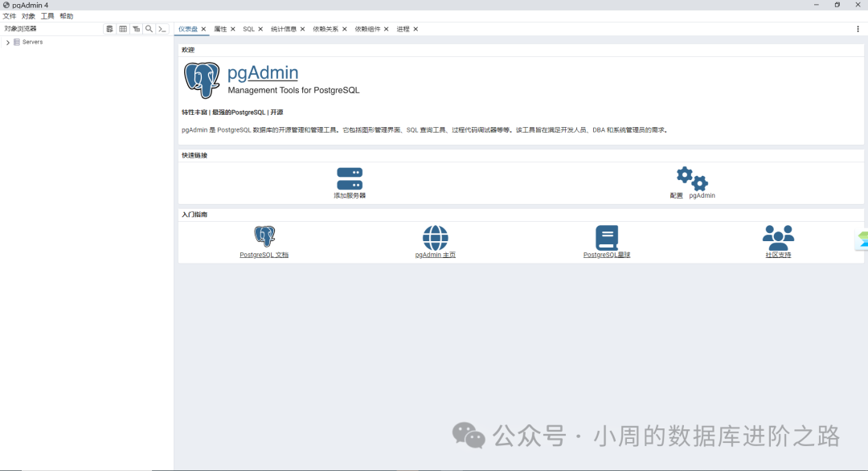868x471 pixels.
Task: Open 配置 pgAdmin via the gears icon
Action: (692, 178)
